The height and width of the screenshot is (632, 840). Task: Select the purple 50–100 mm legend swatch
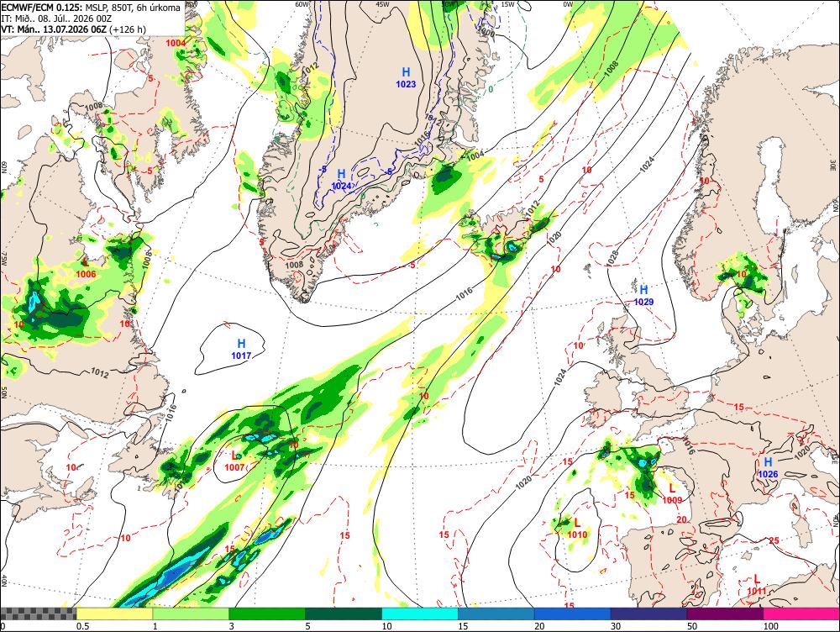726,614
